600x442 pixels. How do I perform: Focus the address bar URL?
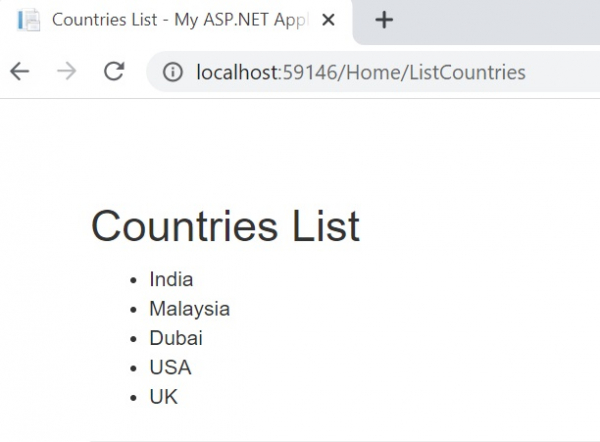click(x=360, y=72)
